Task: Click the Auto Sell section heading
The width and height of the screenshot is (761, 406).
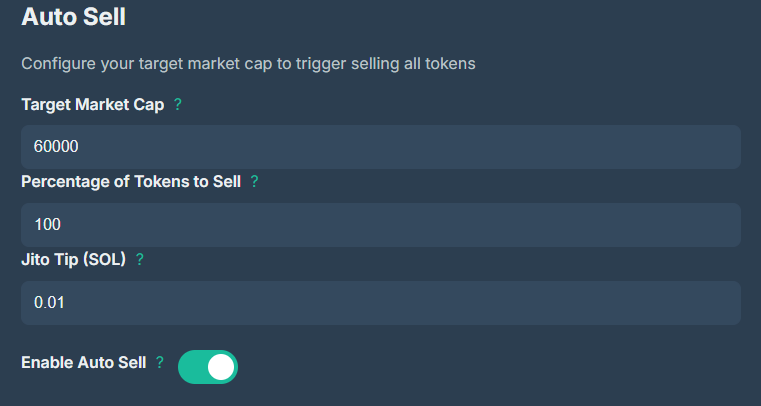Action: point(80,18)
